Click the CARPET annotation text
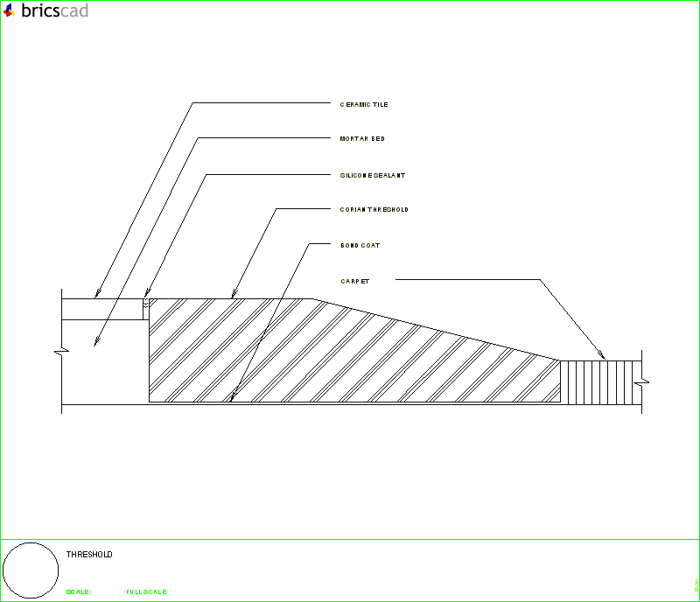Viewport: 700px width, 602px height. pyautogui.click(x=353, y=281)
